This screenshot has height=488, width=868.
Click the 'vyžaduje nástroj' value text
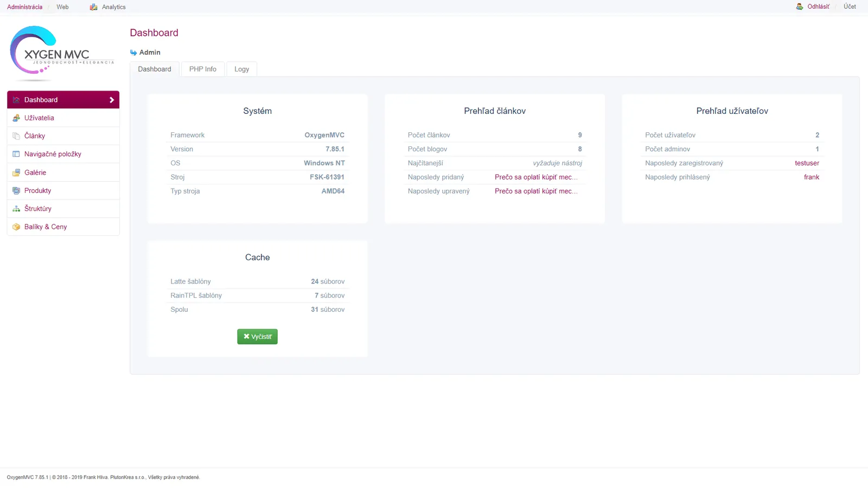[557, 163]
